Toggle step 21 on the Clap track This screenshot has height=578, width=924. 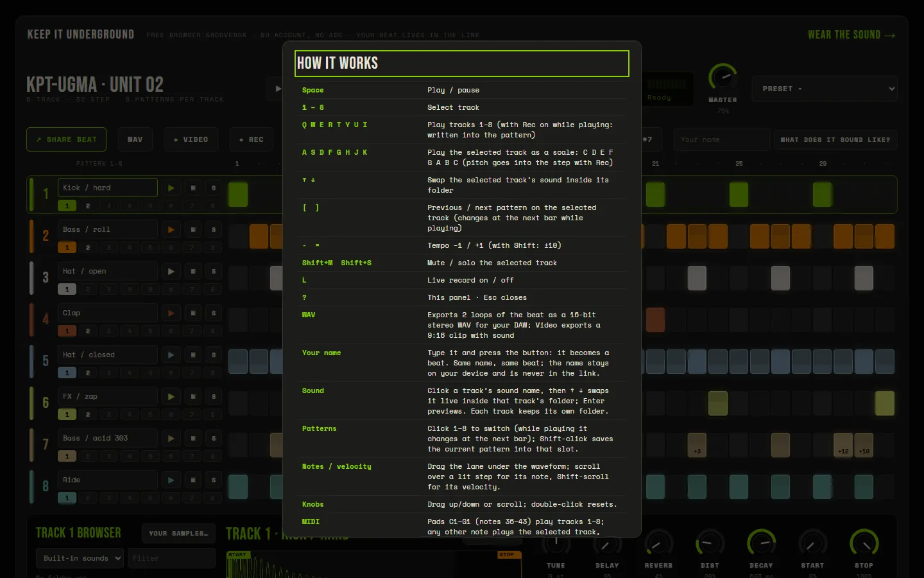[655, 320]
